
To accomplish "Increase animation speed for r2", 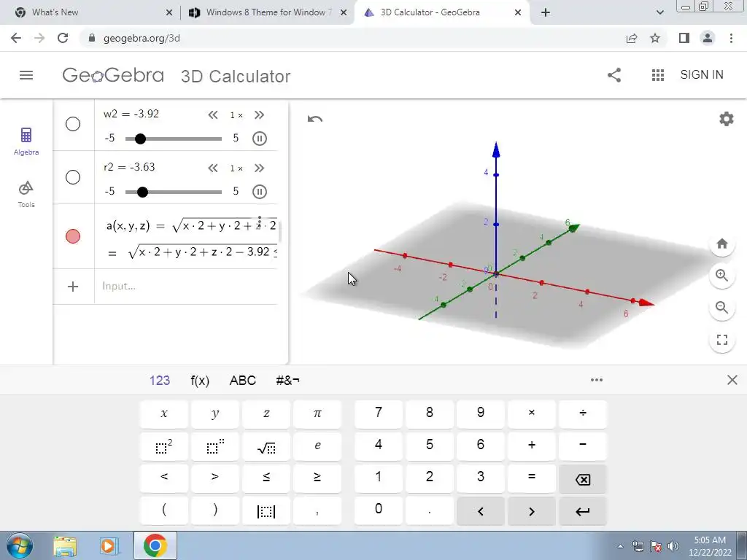I will point(259,168).
